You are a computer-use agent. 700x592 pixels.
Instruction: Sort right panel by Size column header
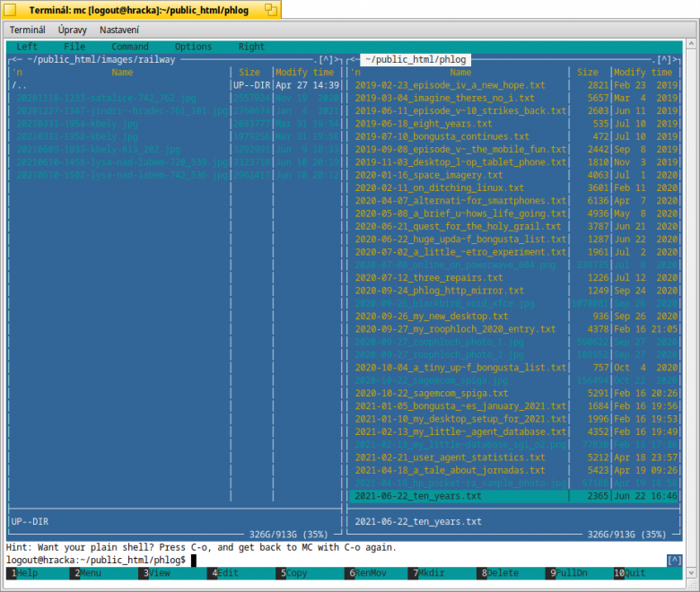coord(588,73)
